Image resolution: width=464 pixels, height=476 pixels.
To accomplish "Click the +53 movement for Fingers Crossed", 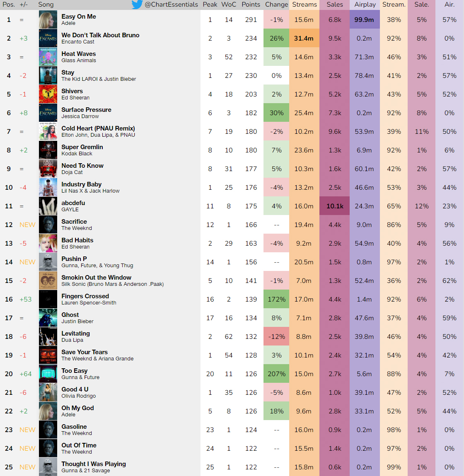I will click(x=26, y=300).
